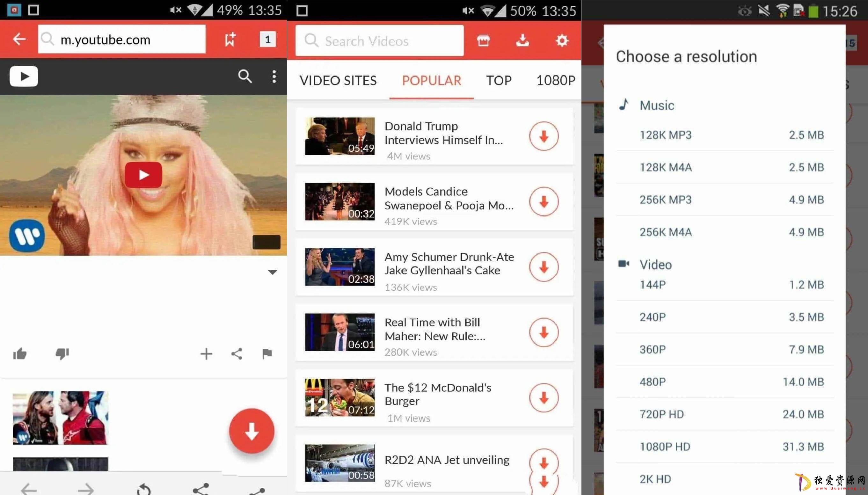The image size is (868, 495).
Task: Click the download icon for Bill Maher video
Action: [x=543, y=332]
